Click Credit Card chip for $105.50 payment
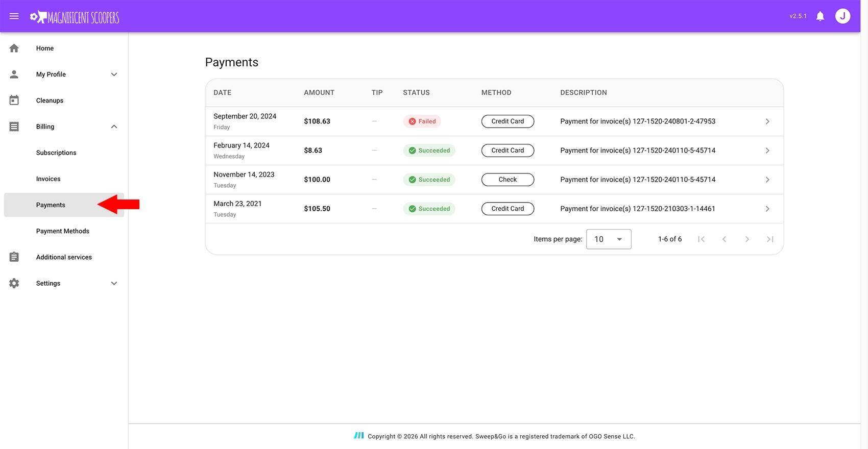 tap(508, 209)
